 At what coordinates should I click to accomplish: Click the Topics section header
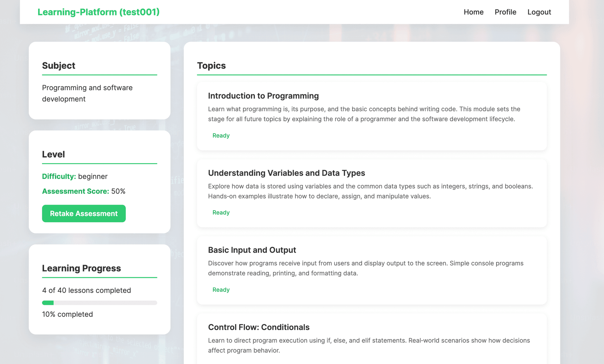click(x=211, y=66)
